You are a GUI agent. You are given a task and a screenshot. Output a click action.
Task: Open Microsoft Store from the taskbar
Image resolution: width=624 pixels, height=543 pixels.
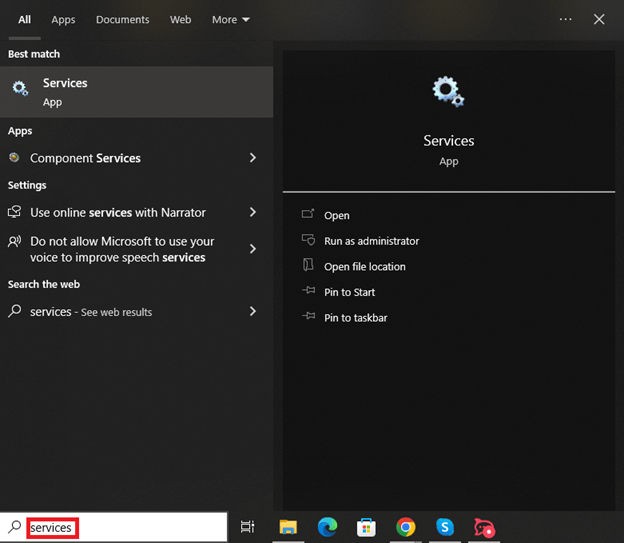coord(366,527)
